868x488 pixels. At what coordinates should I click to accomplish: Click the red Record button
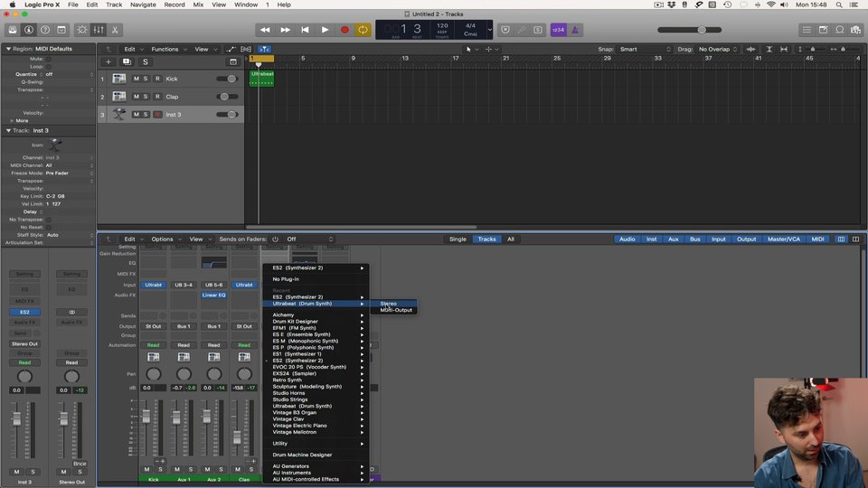pyautogui.click(x=344, y=30)
